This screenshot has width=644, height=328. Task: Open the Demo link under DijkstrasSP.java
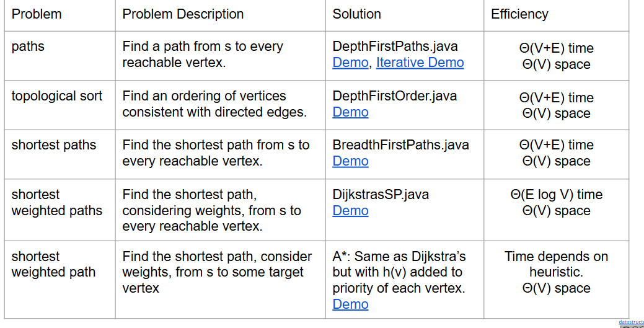(x=350, y=211)
